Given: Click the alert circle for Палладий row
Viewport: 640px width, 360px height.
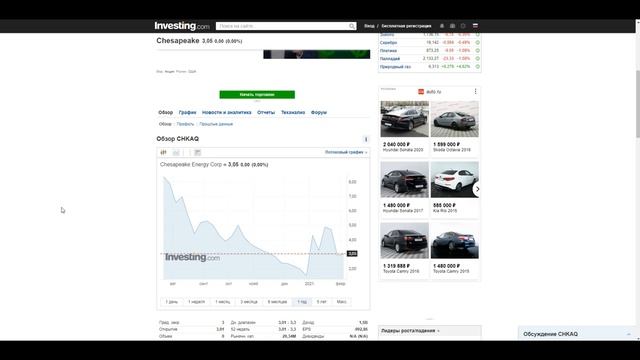Looking at the screenshot, I should [478, 58].
